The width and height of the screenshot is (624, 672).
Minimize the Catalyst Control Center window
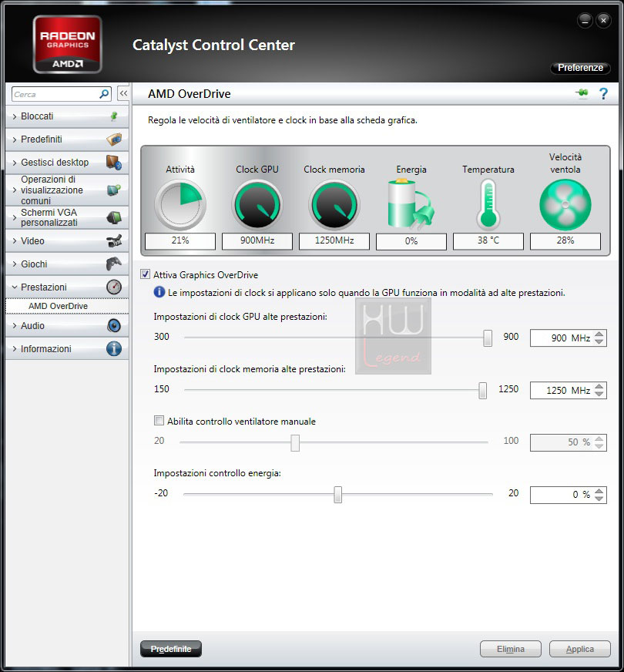coord(585,20)
